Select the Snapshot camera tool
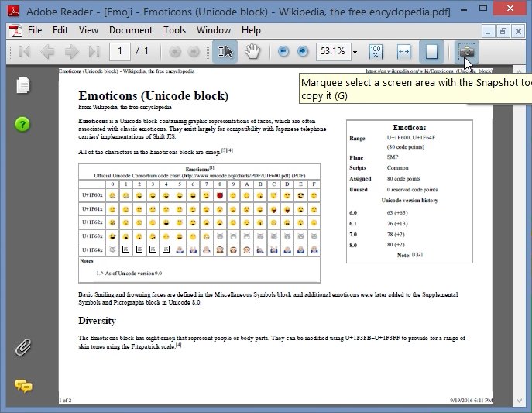This screenshot has width=532, height=413. point(467,52)
